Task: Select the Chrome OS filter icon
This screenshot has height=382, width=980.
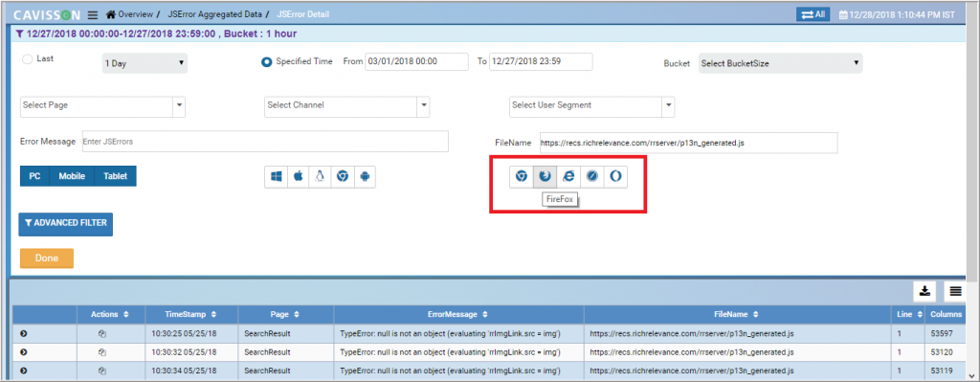Action: 342,177
